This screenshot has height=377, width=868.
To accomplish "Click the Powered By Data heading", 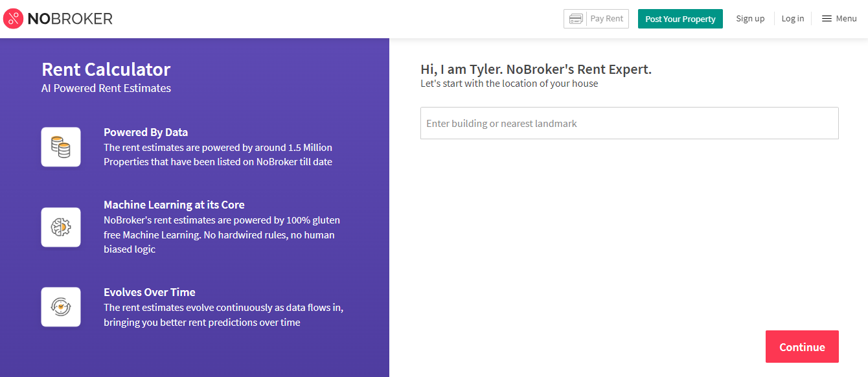I will tap(146, 132).
